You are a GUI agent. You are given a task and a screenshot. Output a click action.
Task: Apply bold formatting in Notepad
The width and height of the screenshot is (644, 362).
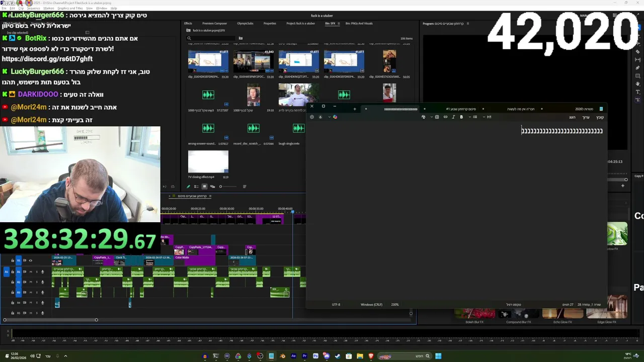click(x=461, y=117)
